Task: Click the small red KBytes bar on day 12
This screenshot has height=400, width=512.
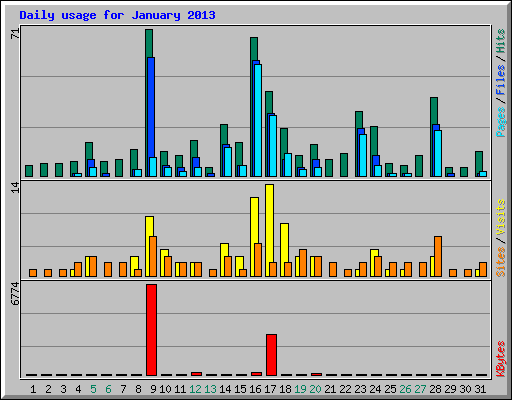Action: 196,374
